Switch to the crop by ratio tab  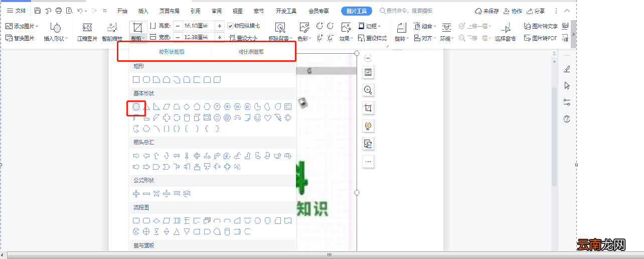[251, 52]
